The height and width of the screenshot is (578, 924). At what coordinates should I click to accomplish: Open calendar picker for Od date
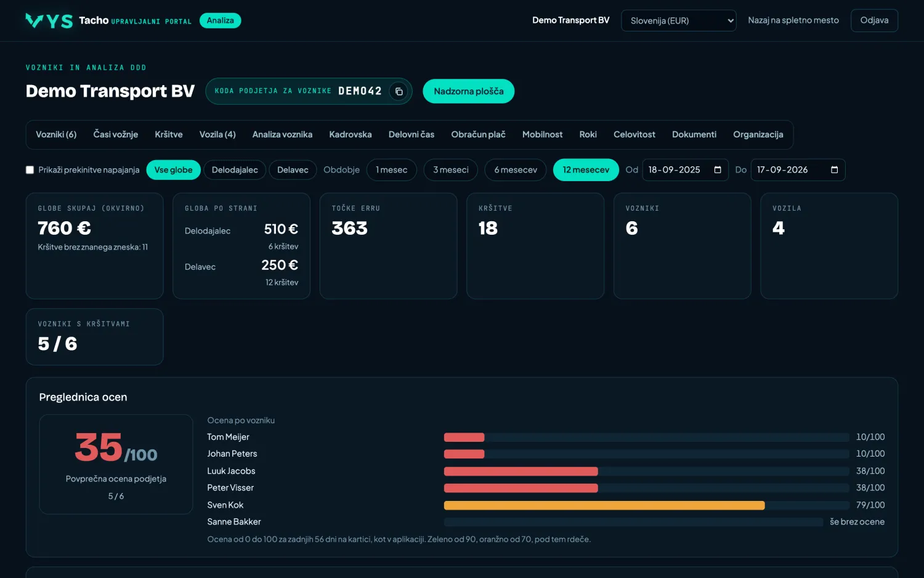718,169
